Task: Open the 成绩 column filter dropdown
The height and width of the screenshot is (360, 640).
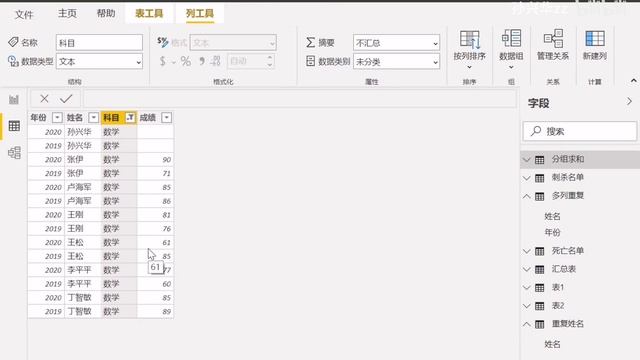Action: [167, 118]
